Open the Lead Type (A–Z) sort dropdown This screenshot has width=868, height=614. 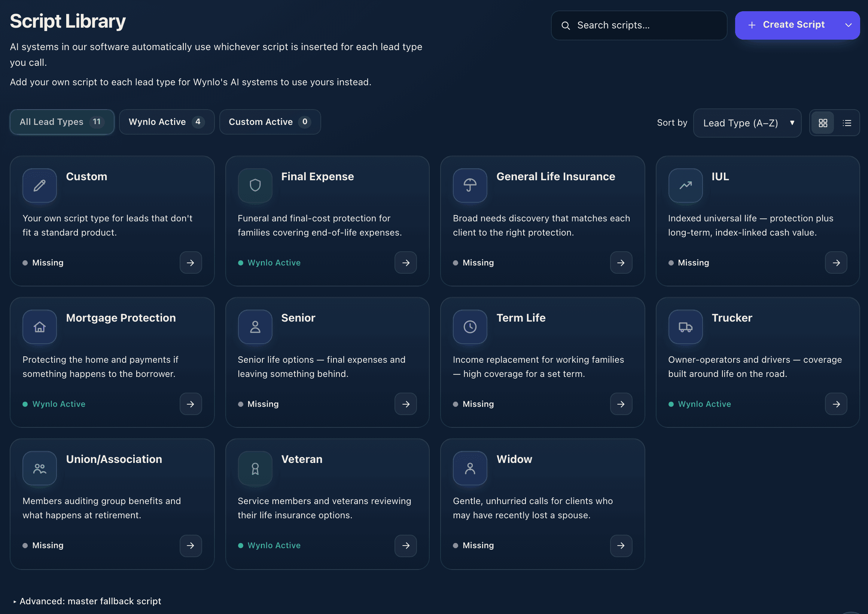coord(747,123)
